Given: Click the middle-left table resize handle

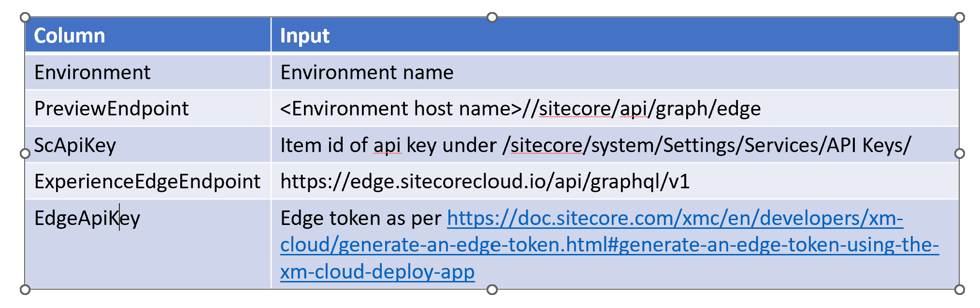Looking at the screenshot, I should click(x=25, y=154).
